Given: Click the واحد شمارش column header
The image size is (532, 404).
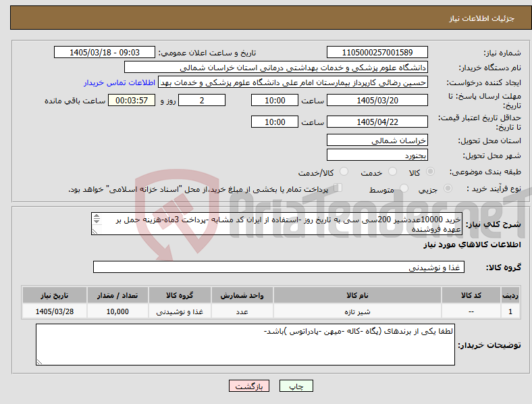Looking at the screenshot, I should 242,295.
